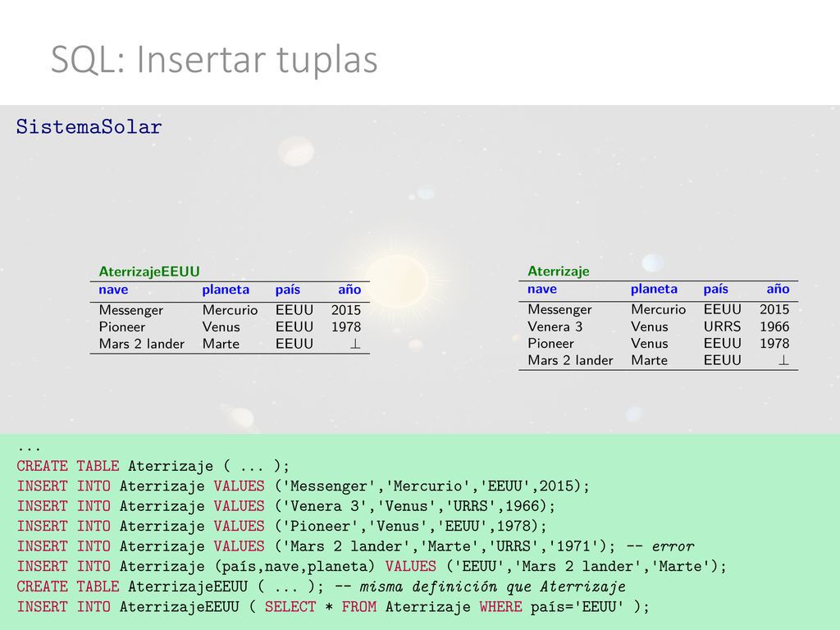This screenshot has height=630, width=840.
Task: Click the 'misma definición que Aterrizaje' comment
Action: 492,587
